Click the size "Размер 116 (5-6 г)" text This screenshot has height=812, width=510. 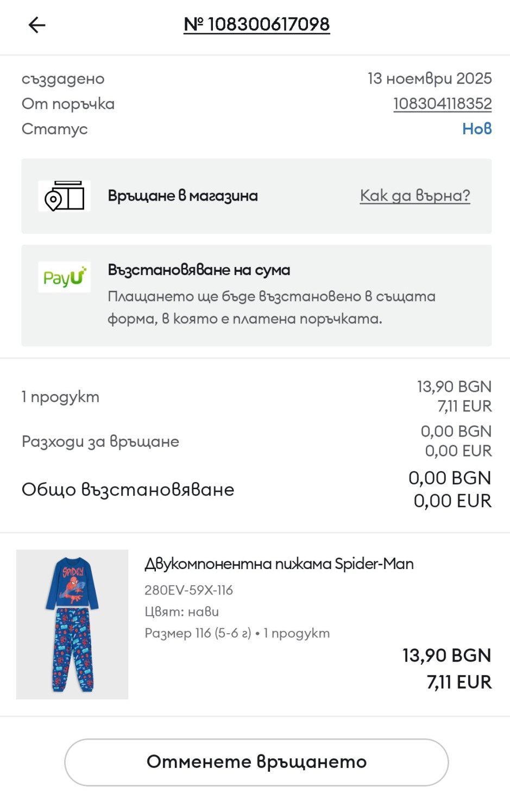coord(198,633)
